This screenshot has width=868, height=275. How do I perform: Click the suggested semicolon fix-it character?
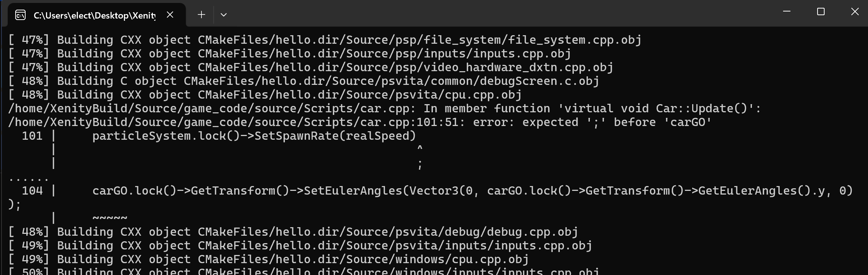420,164
